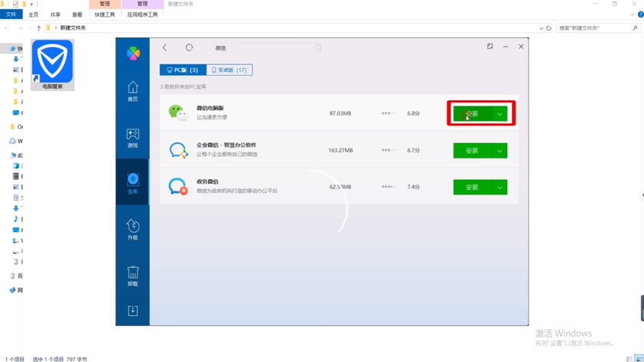This screenshot has width=644, height=362.
Task: Expand install options for 政务微信
Action: (499, 188)
